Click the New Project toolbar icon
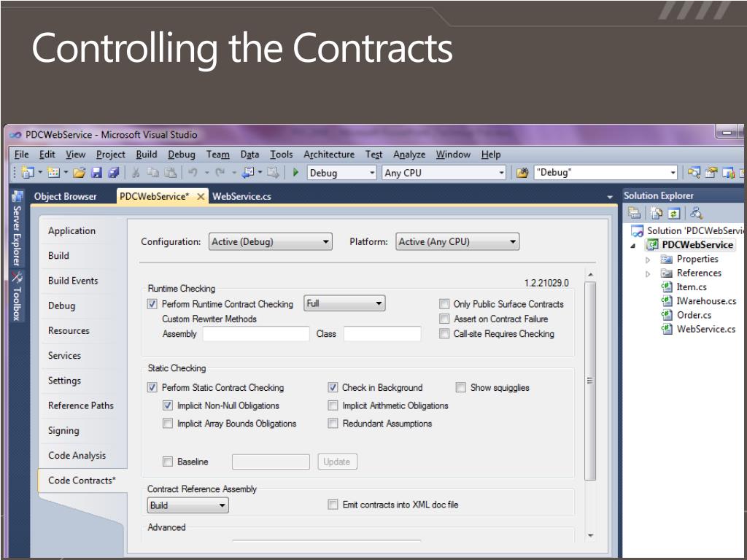This screenshot has width=747, height=560. pyautogui.click(x=28, y=172)
